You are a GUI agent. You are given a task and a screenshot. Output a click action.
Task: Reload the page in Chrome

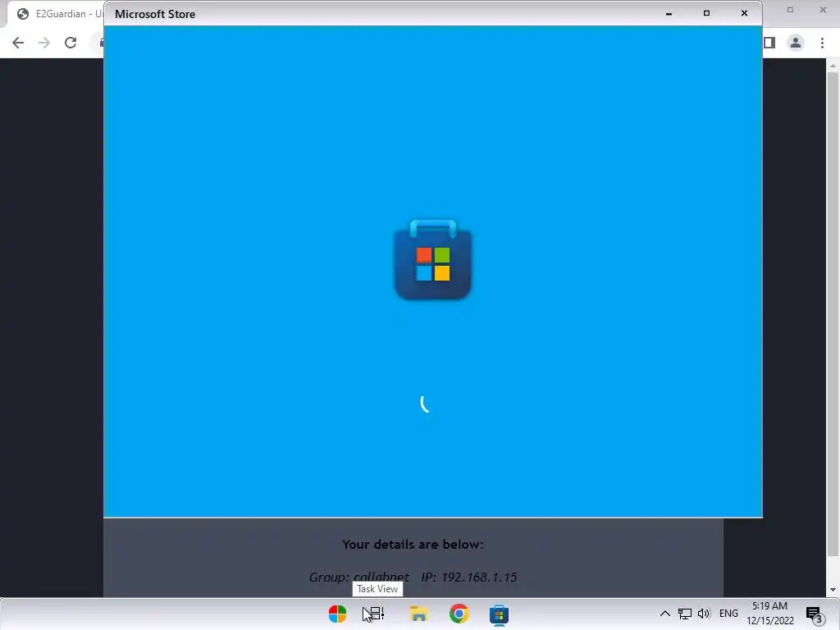click(71, 43)
